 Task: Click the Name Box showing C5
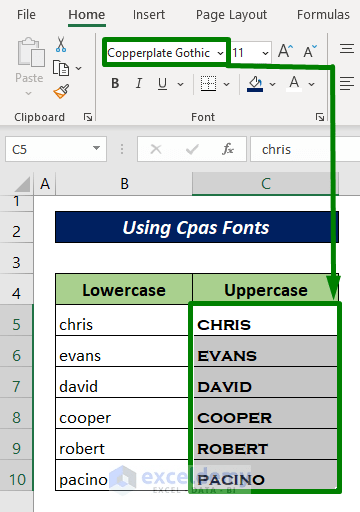(56, 149)
